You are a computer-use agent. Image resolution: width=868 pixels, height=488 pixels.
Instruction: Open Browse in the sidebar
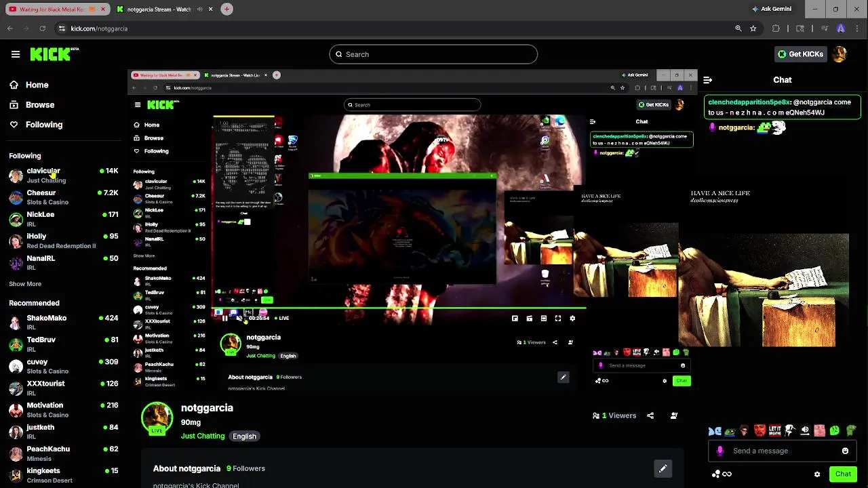pos(32,105)
